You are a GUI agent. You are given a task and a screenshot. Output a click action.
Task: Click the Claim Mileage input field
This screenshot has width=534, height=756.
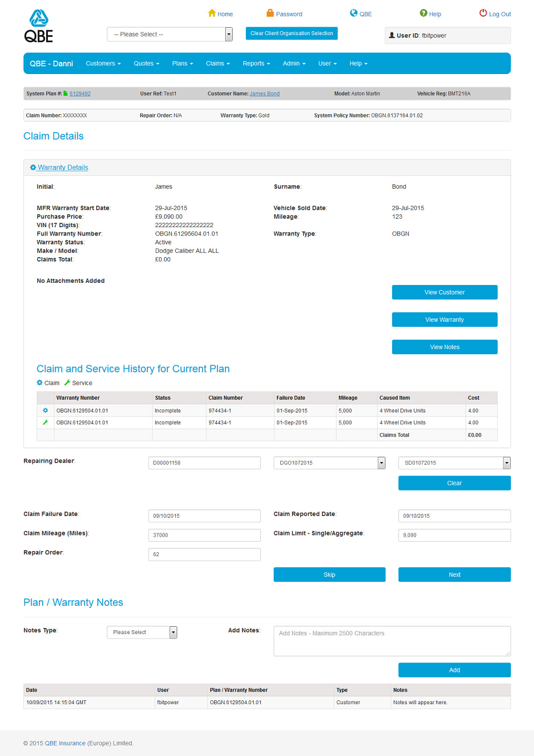pyautogui.click(x=204, y=535)
